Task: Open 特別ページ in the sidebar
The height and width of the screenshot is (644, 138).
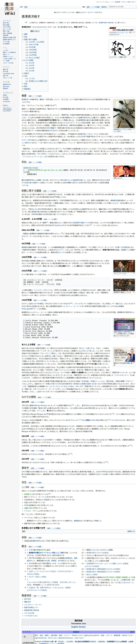Action: pyautogui.click(x=6, y=55)
